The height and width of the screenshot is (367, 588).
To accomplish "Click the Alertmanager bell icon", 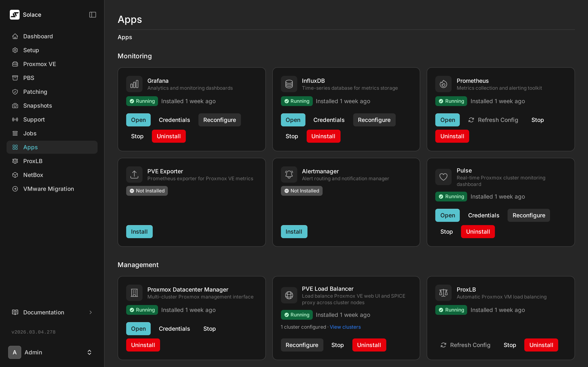I will tap(289, 174).
